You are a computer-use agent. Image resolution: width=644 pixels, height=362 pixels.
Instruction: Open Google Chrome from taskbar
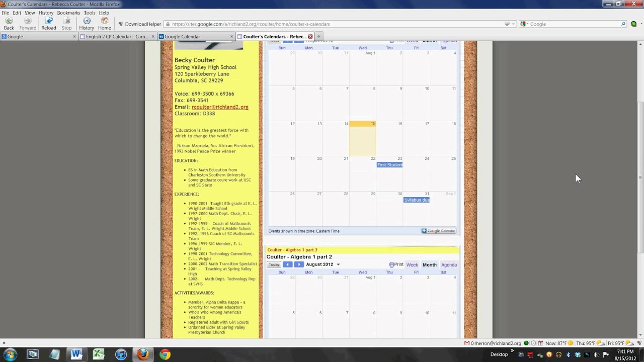[x=165, y=354]
